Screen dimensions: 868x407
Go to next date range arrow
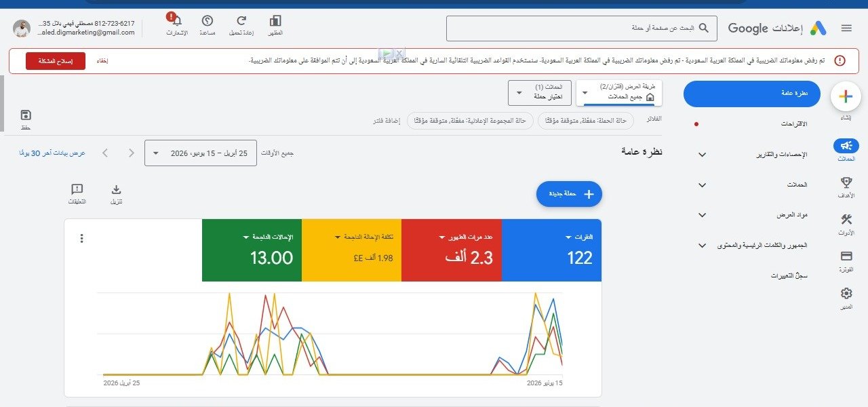[132, 153]
